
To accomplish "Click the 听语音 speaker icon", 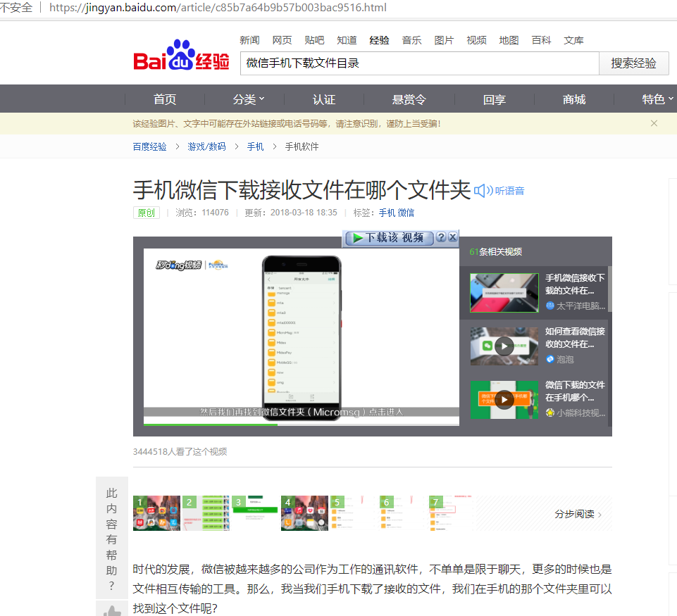I will coord(483,191).
